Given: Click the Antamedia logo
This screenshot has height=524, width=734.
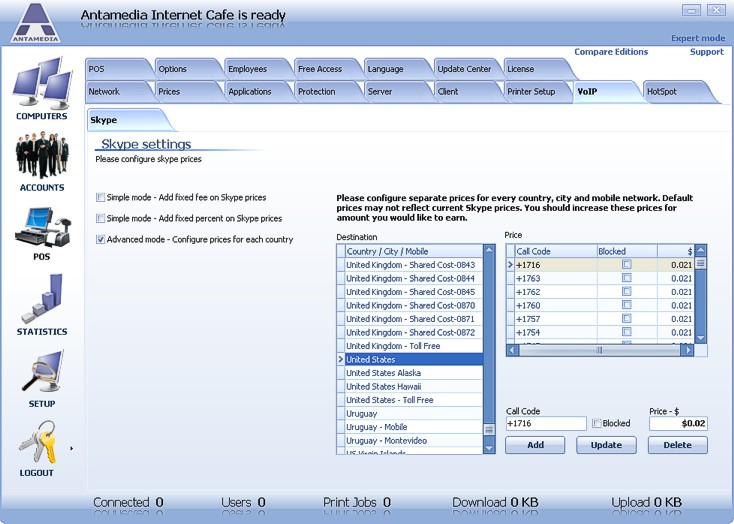Looking at the screenshot, I should click(36, 22).
